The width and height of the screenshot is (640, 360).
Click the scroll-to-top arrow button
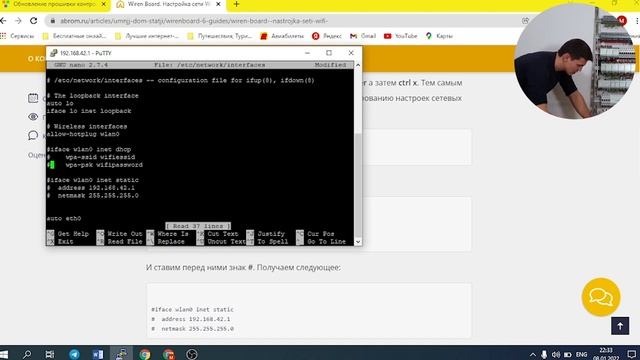click(x=620, y=326)
